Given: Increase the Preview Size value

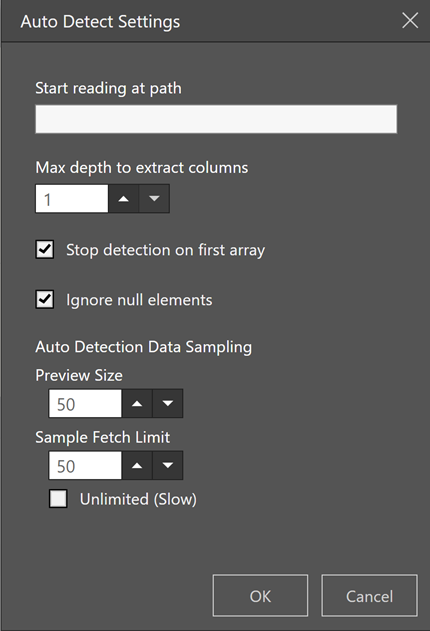Looking at the screenshot, I should click(x=137, y=403).
